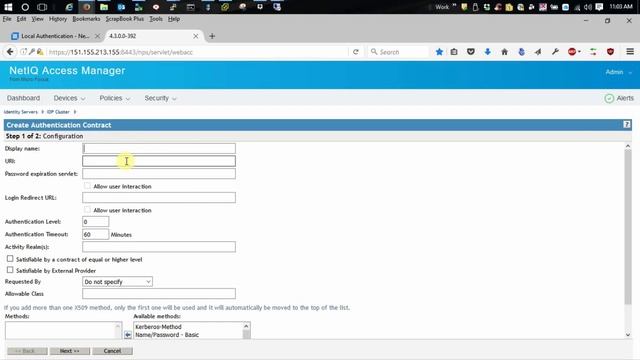This screenshot has width=640, height=360.
Task: Open the Tools menu
Action: click(x=156, y=19)
